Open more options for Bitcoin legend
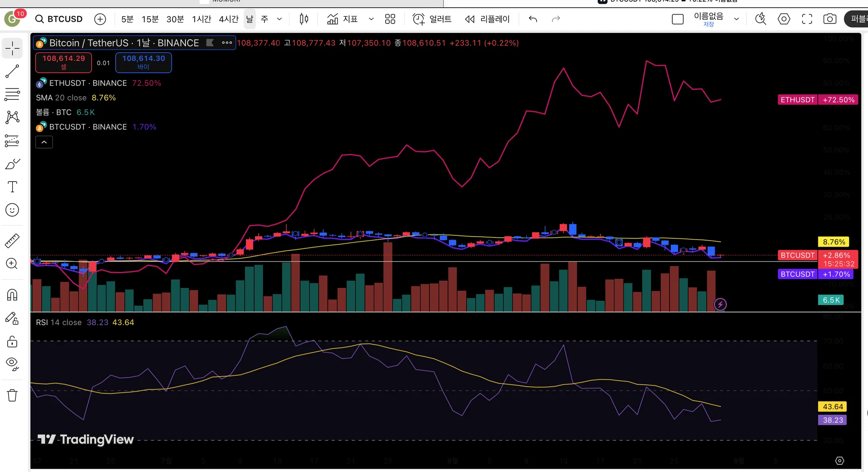This screenshot has width=868, height=472. pyautogui.click(x=227, y=43)
